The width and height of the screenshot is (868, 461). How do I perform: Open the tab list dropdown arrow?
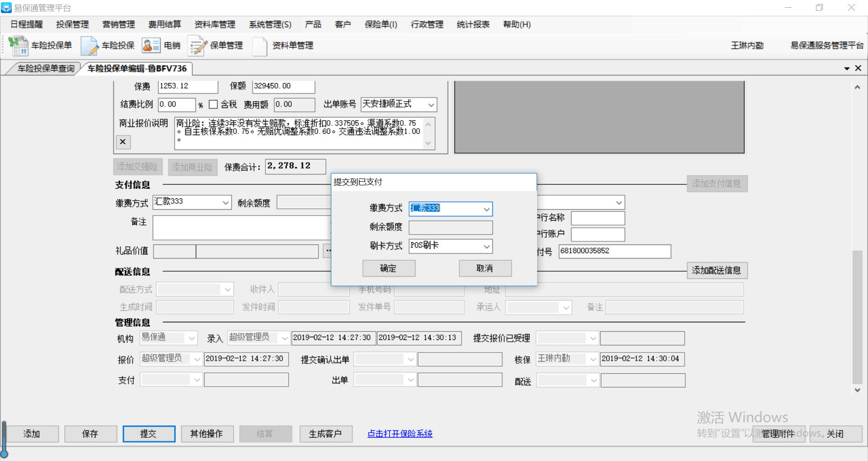pos(847,69)
